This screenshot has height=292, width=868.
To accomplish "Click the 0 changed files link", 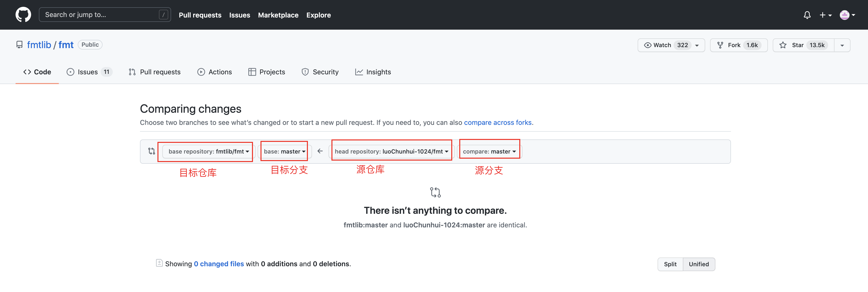I will tap(219, 264).
